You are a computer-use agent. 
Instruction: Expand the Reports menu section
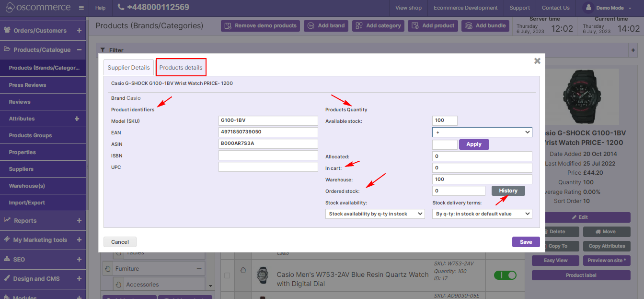79,220
